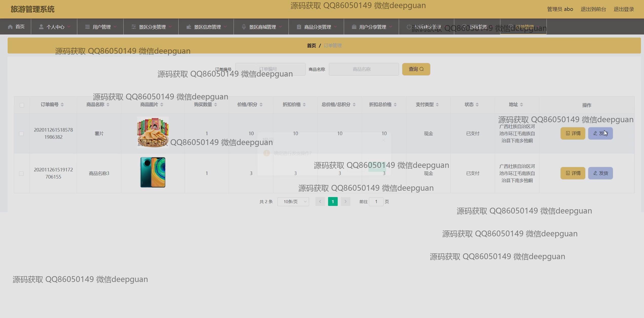This screenshot has width=644, height=318.
Task: Click the phone product thumbnail image
Action: (x=153, y=172)
